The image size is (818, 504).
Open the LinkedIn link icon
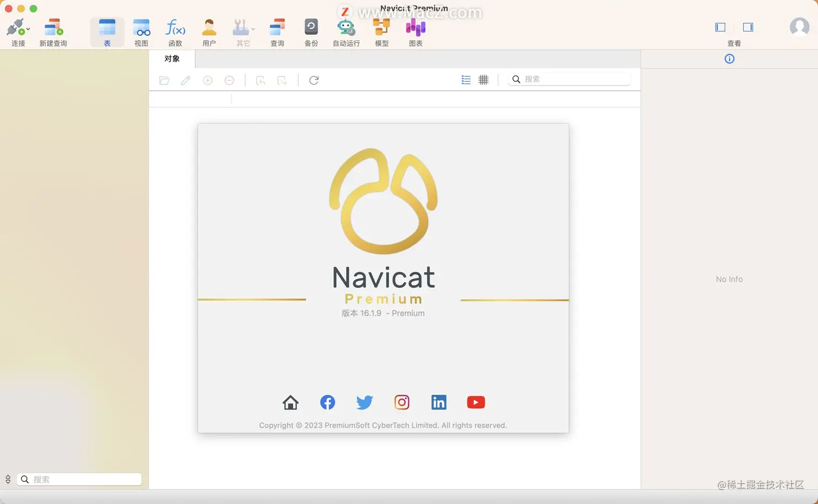(439, 402)
